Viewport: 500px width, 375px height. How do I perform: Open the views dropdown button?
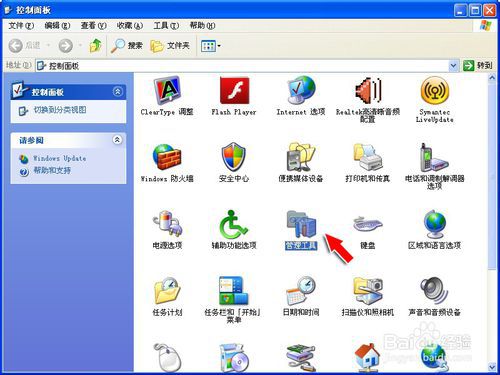[211, 46]
